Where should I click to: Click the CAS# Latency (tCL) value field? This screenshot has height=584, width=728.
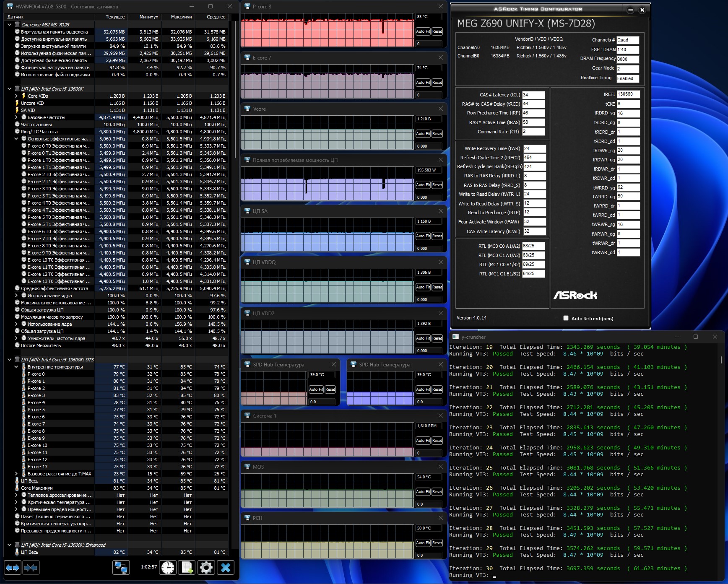(533, 95)
